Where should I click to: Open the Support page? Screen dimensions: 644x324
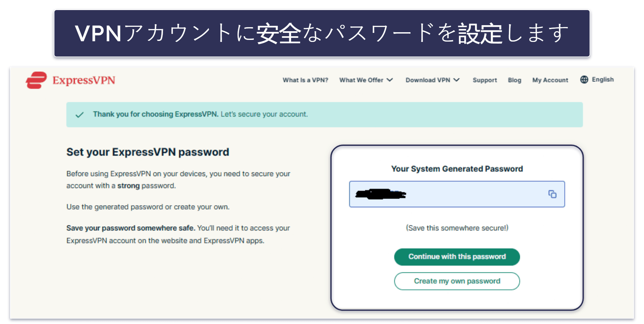(x=485, y=80)
